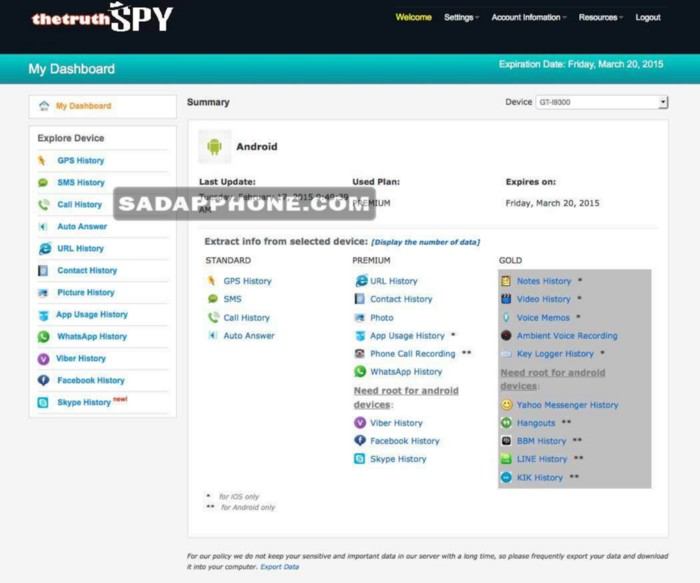Click the Export Data link
700x583 pixels.
279,567
